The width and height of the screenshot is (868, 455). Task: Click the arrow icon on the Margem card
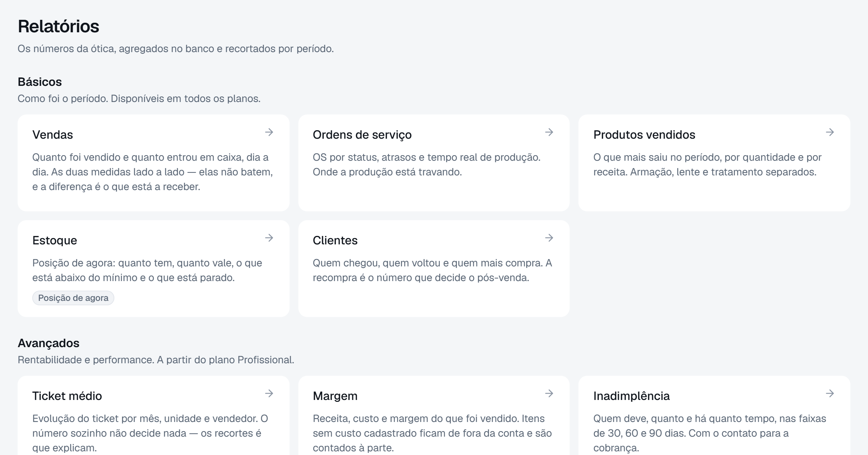(549, 393)
